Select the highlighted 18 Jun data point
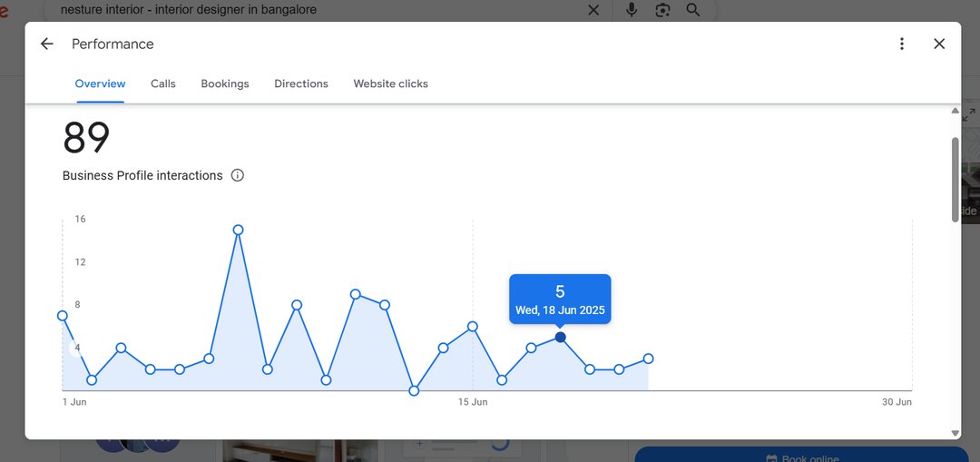This screenshot has width=980, height=462. 560,337
